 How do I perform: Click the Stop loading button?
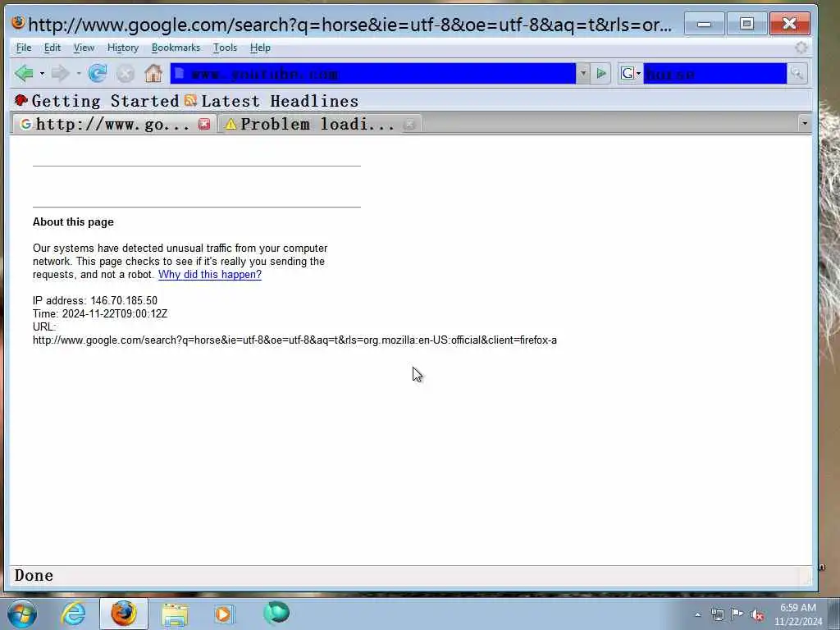(x=126, y=74)
